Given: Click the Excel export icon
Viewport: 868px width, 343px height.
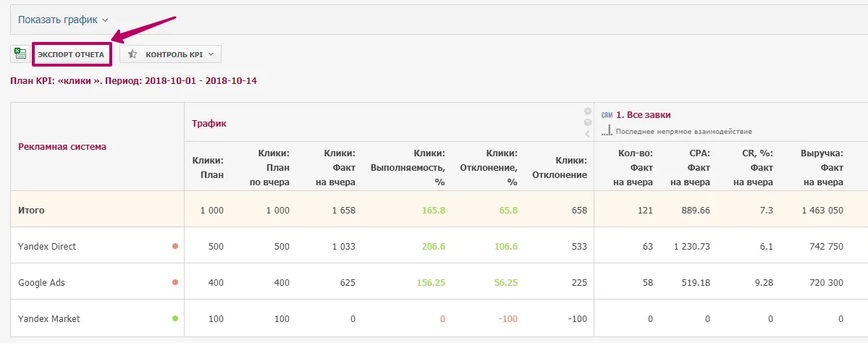Looking at the screenshot, I should click(20, 54).
